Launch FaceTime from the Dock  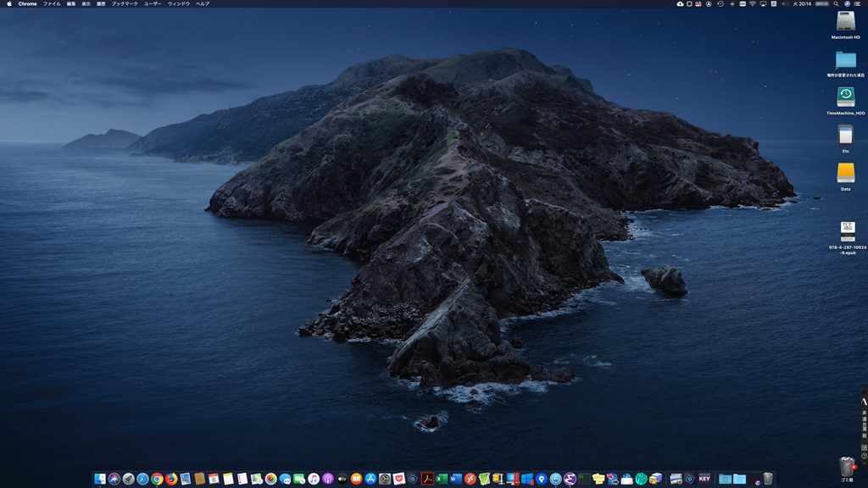[x=299, y=479]
